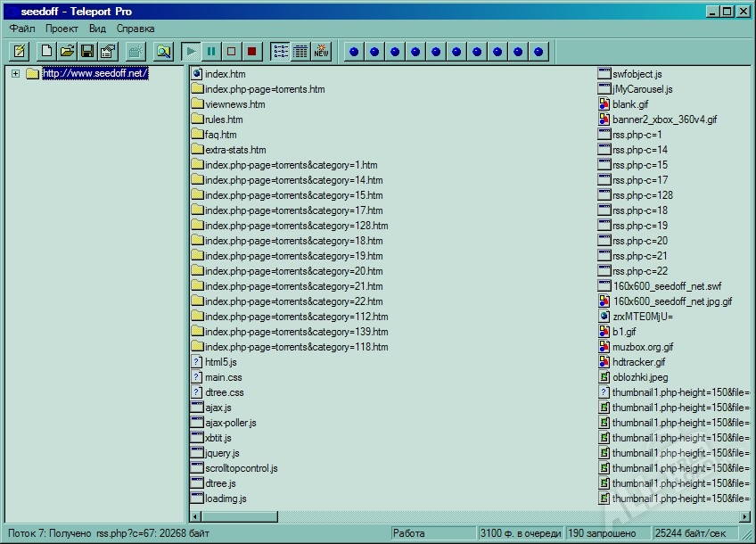Screen dimensions: 756x544
Task: Open the Файл menu
Action: pyautogui.click(x=22, y=29)
